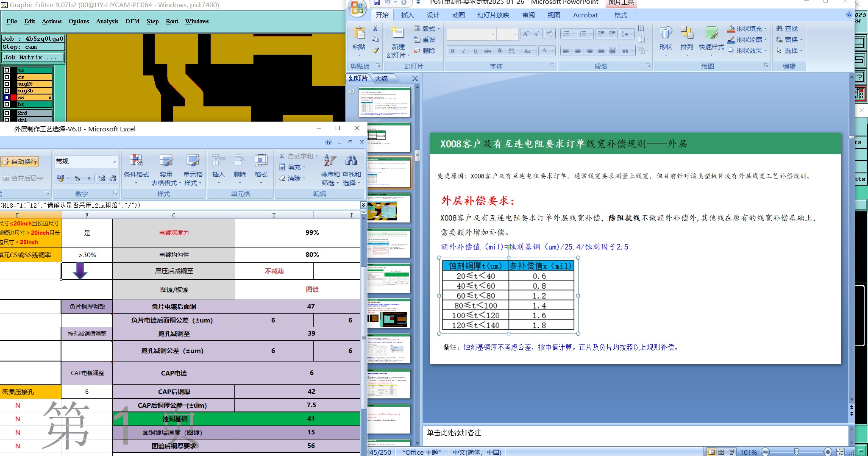
Task: Click the red color box on layer ss
Action: 14,97
